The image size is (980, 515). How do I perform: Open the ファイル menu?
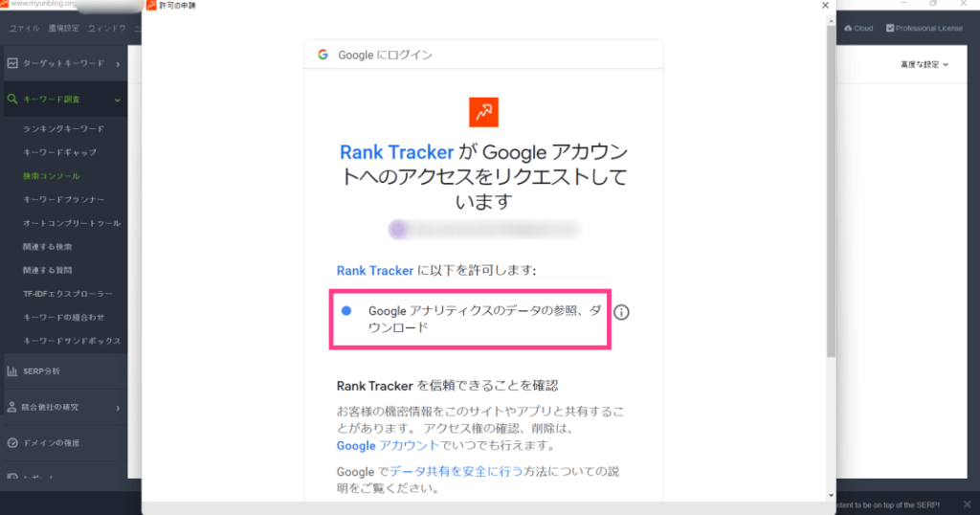click(24, 28)
